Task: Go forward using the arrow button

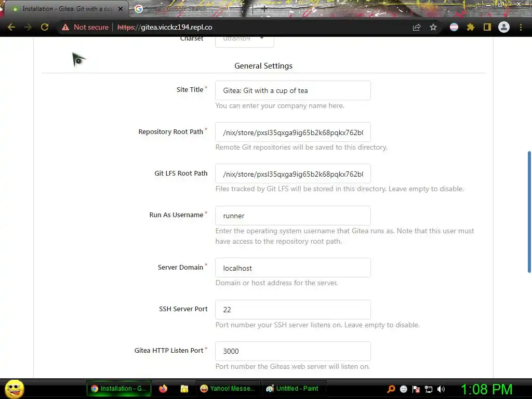Action: click(x=28, y=27)
